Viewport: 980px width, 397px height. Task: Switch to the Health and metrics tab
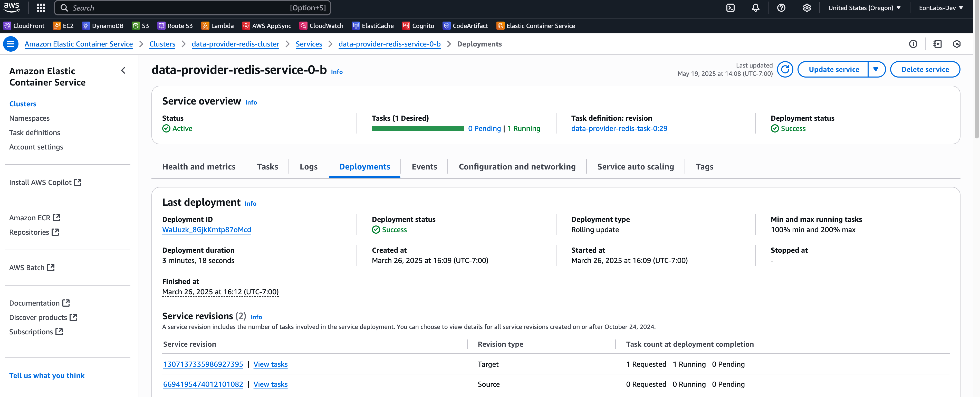click(x=199, y=167)
